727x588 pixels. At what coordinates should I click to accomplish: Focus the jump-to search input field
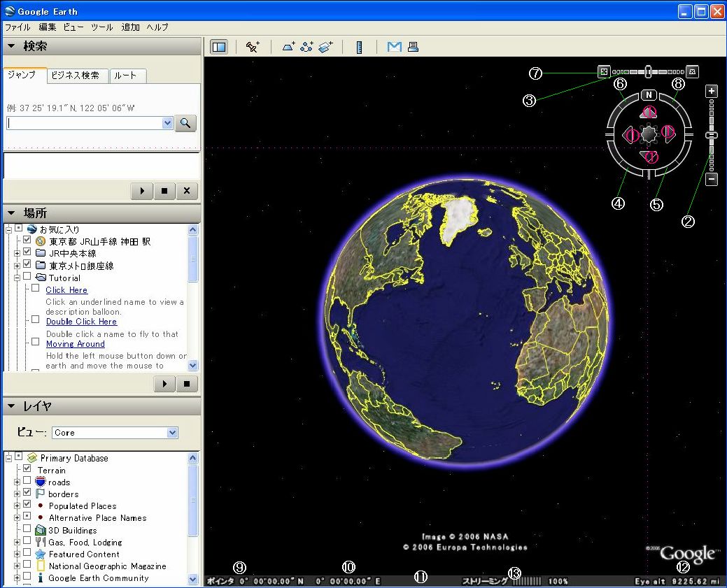point(85,123)
